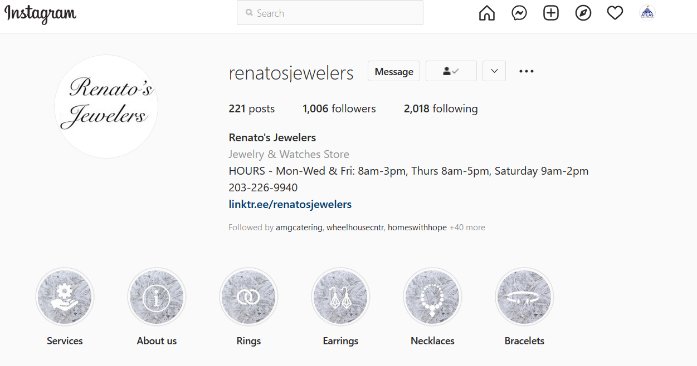Click into the Search field
697x366 pixels.
330,13
